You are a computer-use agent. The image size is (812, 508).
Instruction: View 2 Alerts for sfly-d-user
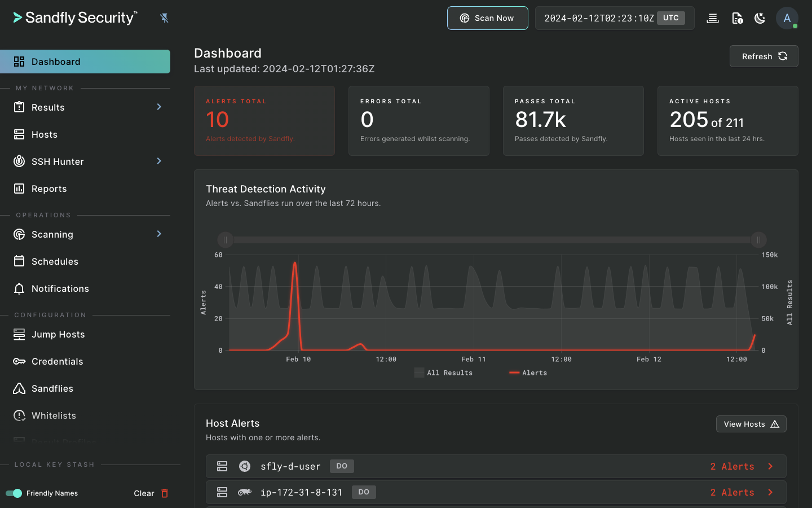pyautogui.click(x=732, y=466)
